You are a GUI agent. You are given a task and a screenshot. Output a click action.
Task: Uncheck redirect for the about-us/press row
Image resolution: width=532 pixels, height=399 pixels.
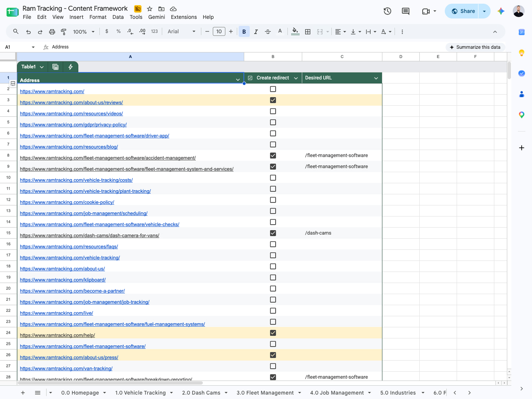coord(273,355)
